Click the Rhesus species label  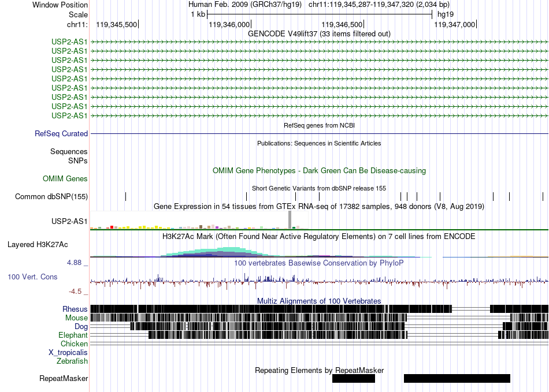[75, 309]
